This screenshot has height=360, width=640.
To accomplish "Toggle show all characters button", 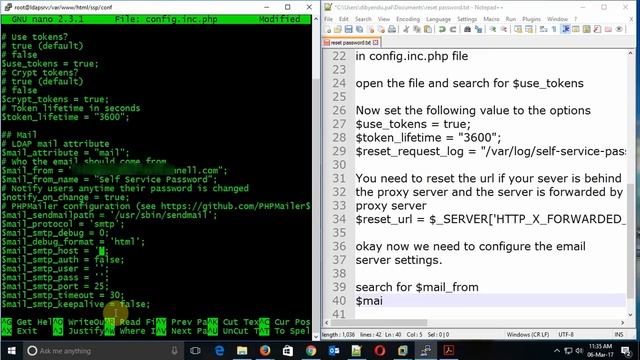I will (554, 29).
